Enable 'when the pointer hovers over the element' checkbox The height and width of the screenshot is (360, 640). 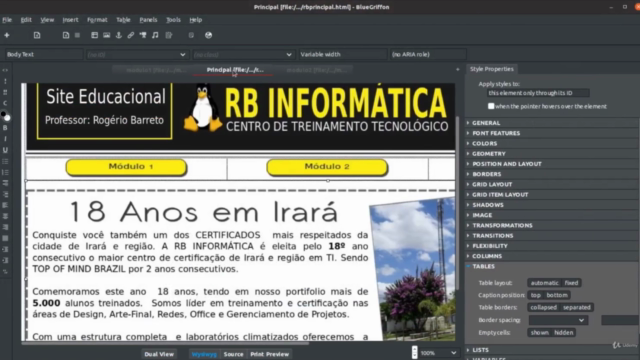pyautogui.click(x=491, y=106)
